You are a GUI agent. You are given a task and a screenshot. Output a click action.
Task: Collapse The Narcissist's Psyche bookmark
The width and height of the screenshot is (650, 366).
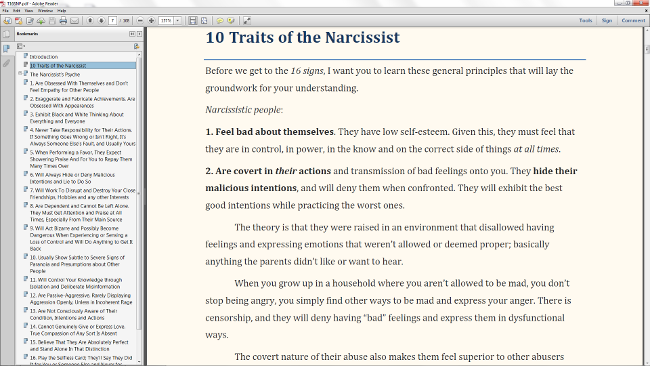20,73
